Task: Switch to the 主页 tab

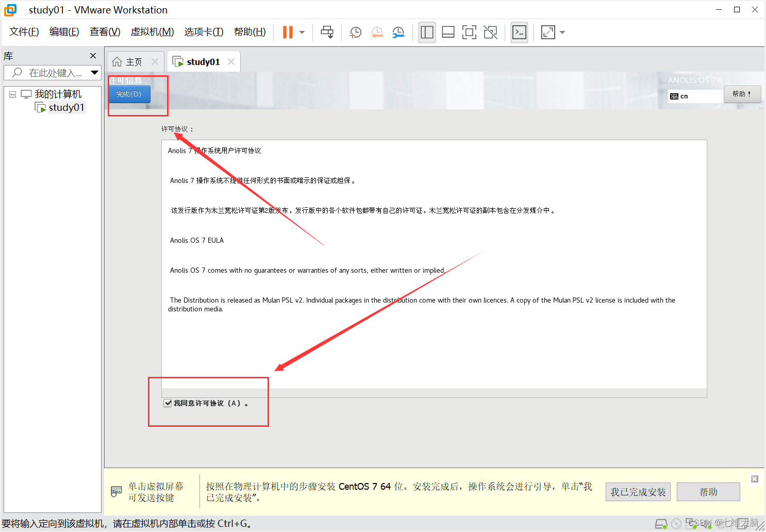Action: tap(134, 62)
